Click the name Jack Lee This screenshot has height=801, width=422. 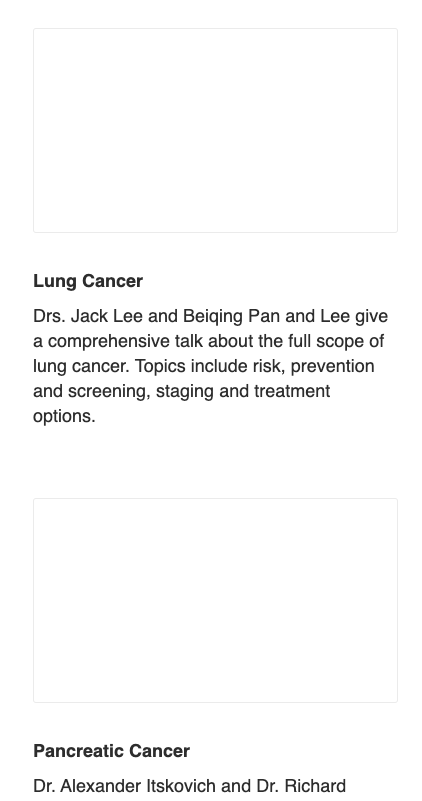point(107,316)
